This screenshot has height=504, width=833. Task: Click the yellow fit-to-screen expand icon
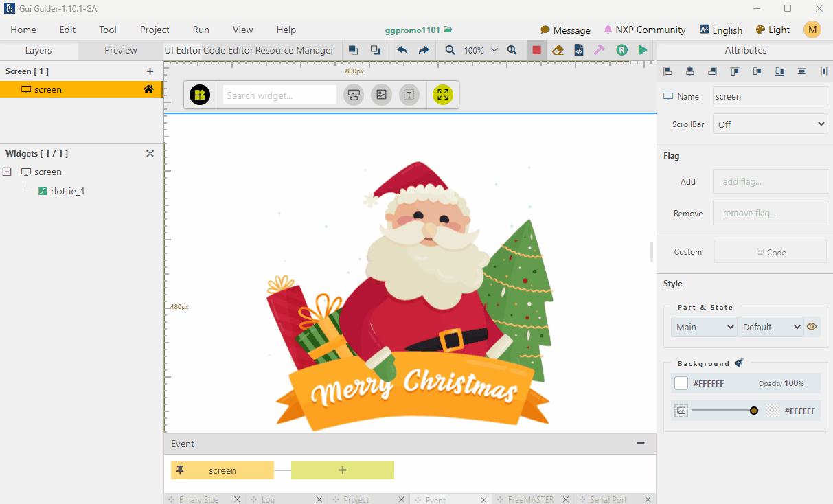pyautogui.click(x=443, y=95)
